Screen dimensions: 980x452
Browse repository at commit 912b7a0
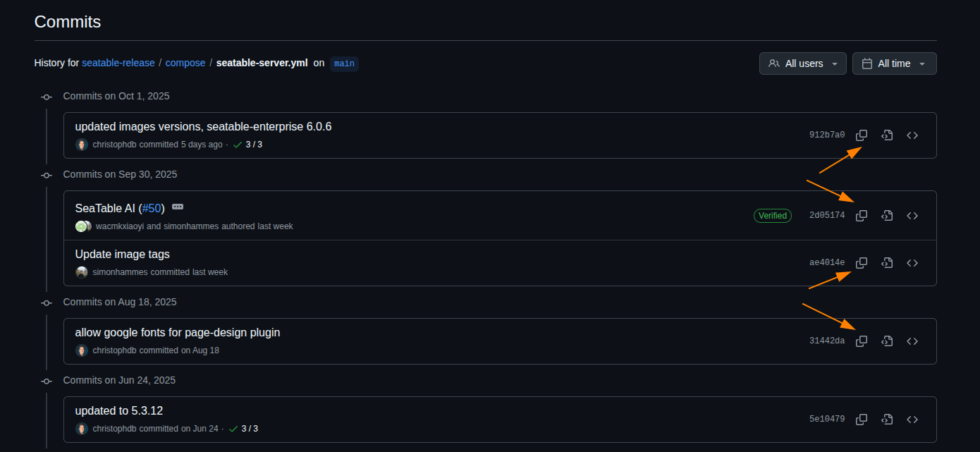point(912,135)
